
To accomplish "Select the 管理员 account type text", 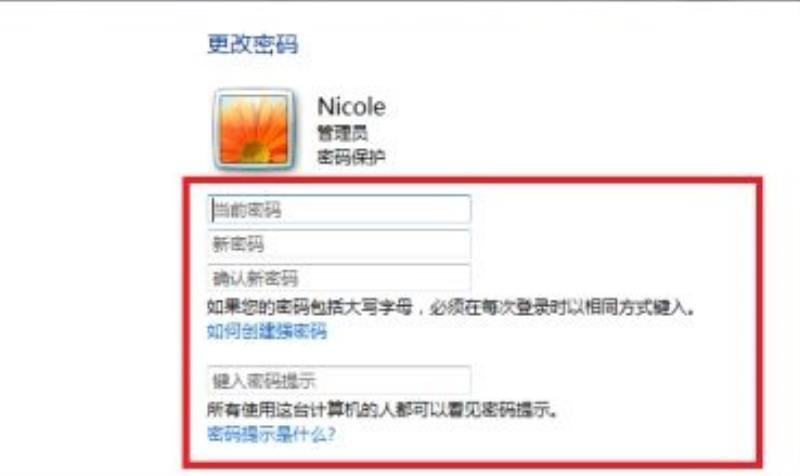I will point(342,134).
